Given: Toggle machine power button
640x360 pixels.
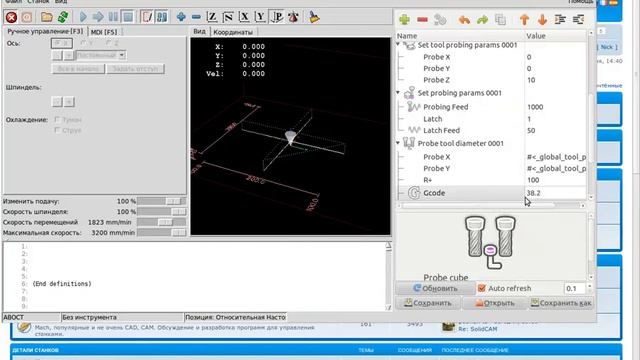Looking at the screenshot, I should [x=27, y=17].
